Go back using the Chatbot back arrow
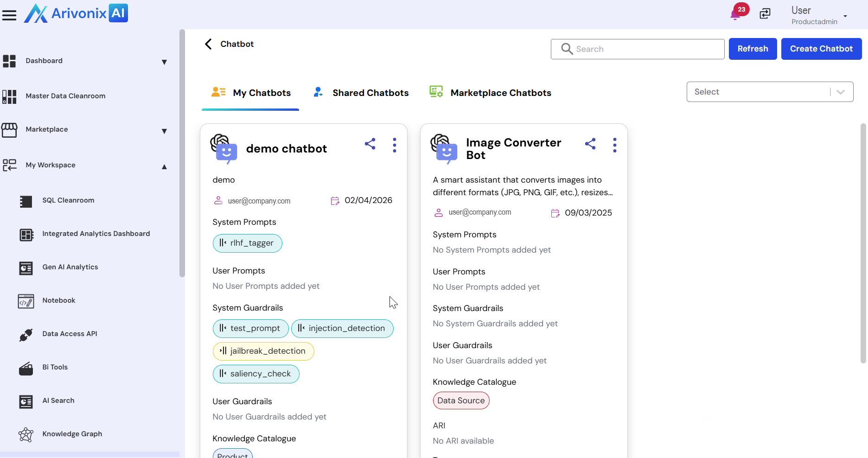Screen dimensions: 868x458 [x=208, y=44]
